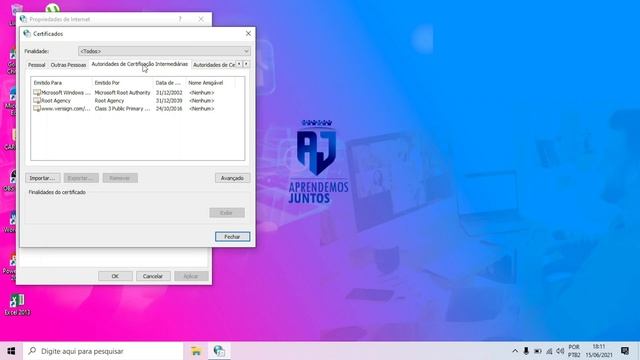Open the Avançado options button
Viewport: 640px width, 360px height.
[x=232, y=178]
